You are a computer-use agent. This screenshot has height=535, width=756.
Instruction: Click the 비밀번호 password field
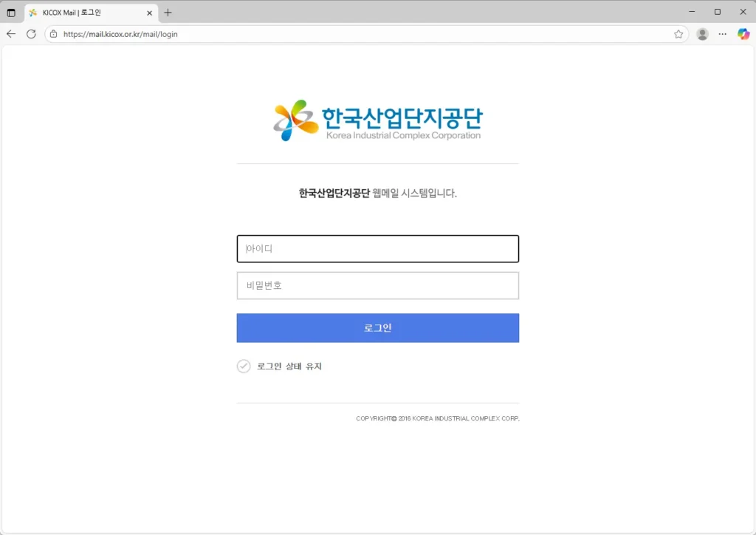(x=377, y=285)
